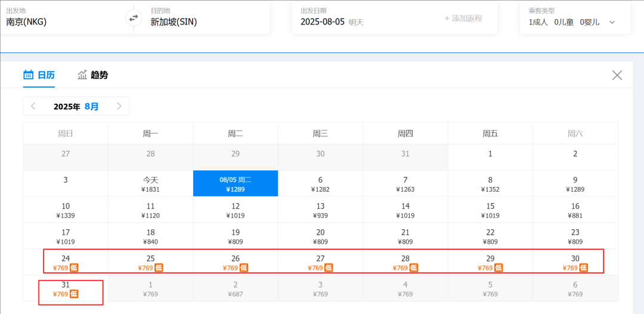Swap departure and destination cities
Viewport: 644px width, 314px height.
pos(134,18)
